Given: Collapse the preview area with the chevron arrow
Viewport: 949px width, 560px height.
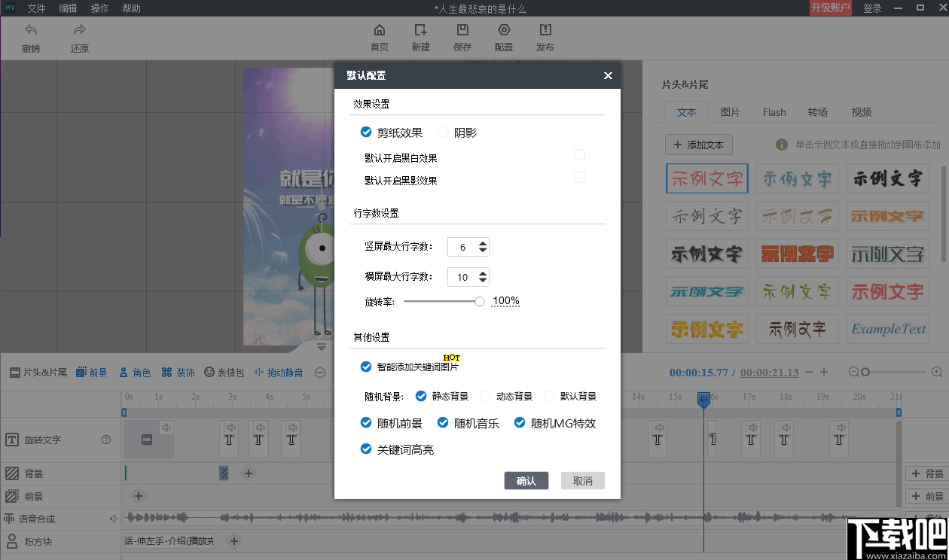Looking at the screenshot, I should [x=321, y=347].
